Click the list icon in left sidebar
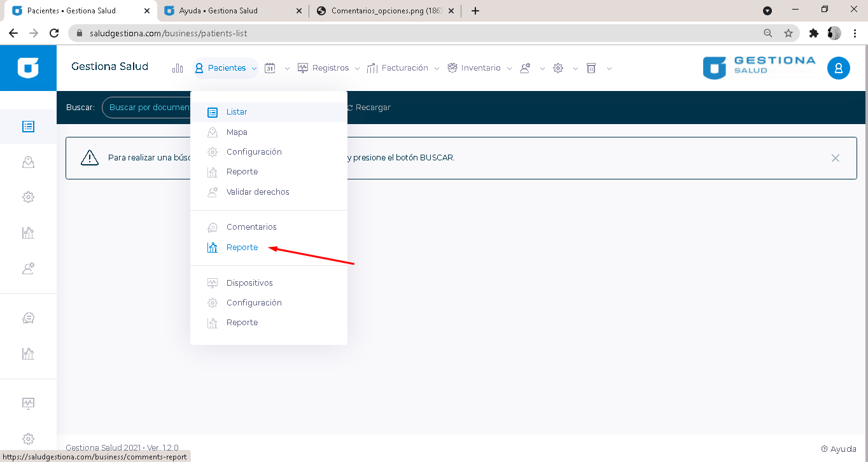Viewport: 868px width, 462px height. (x=28, y=127)
